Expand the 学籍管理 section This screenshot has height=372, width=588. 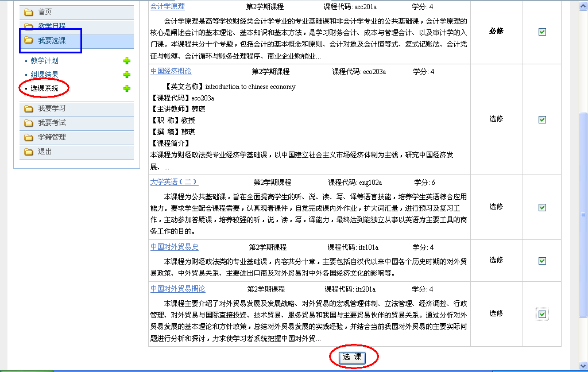(x=52, y=137)
